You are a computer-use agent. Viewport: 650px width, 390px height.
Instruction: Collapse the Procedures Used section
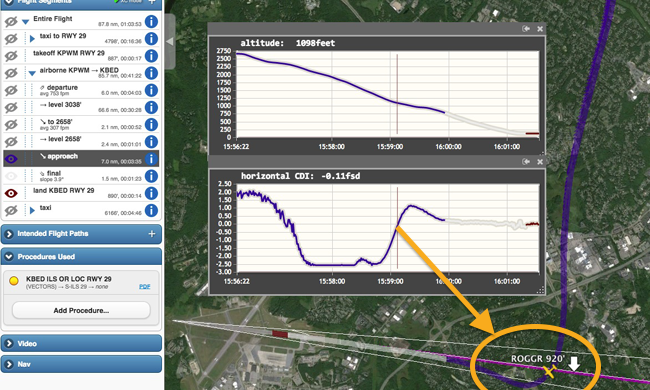tap(9, 257)
